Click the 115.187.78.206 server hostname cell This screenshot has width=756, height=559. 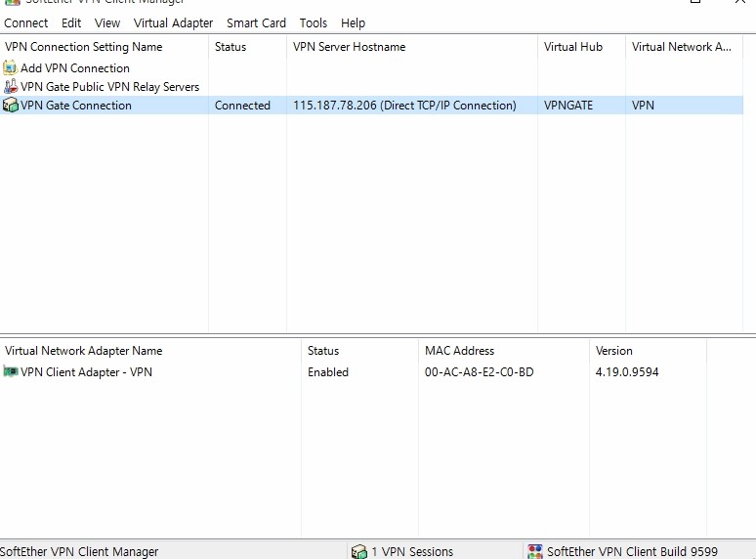click(x=404, y=106)
